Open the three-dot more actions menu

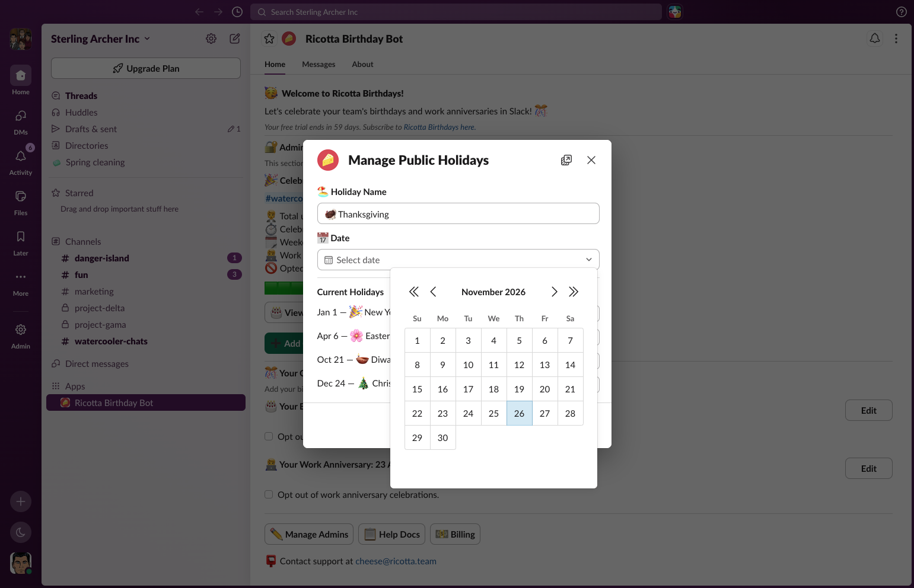click(896, 39)
